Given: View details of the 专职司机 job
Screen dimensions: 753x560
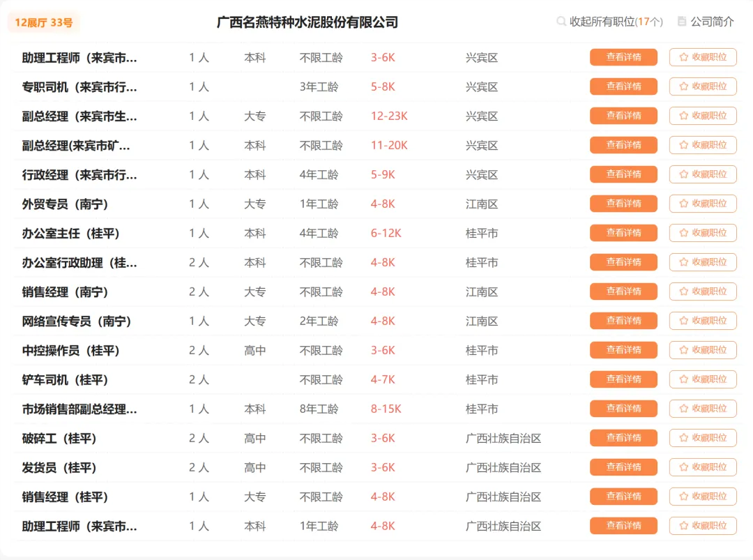Looking at the screenshot, I should coord(623,86).
